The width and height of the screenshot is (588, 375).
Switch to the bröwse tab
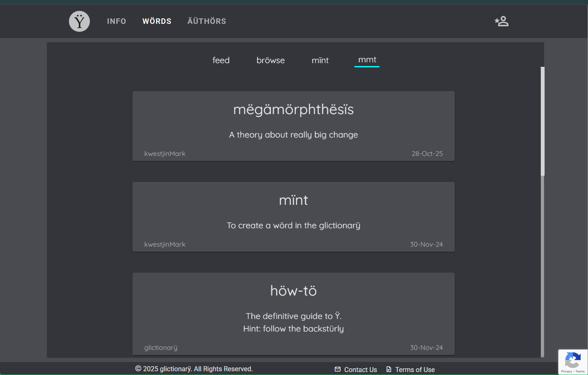pyautogui.click(x=270, y=60)
